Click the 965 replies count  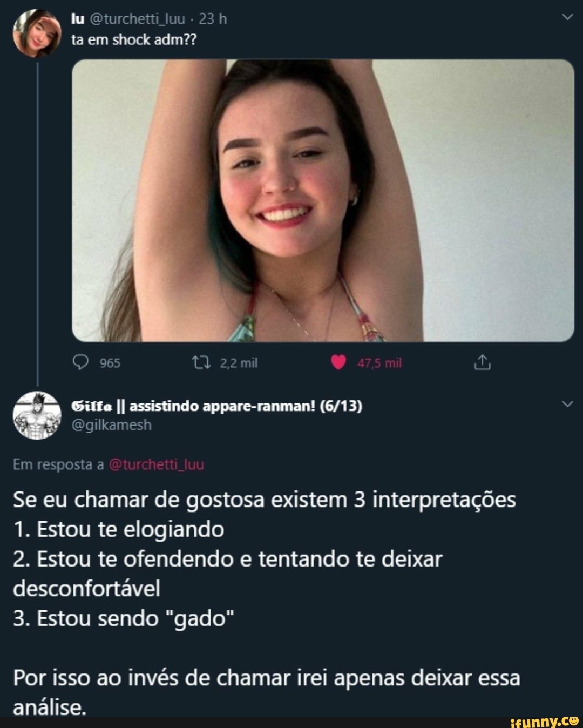[x=110, y=363]
